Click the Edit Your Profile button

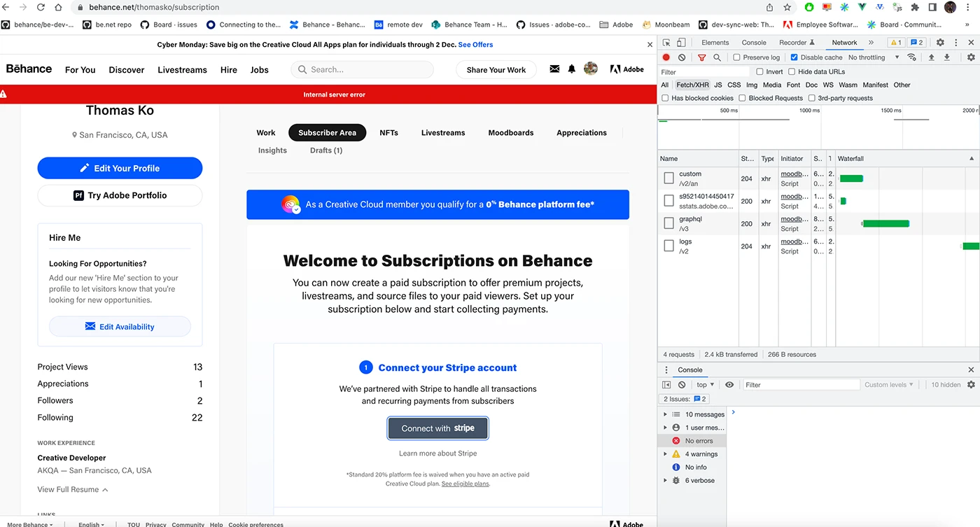coord(120,168)
